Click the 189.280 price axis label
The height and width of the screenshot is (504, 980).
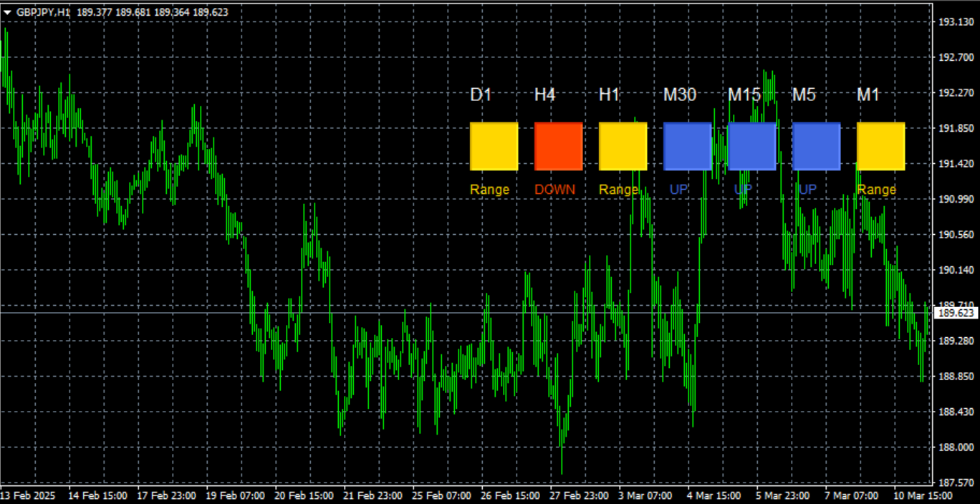click(x=956, y=341)
